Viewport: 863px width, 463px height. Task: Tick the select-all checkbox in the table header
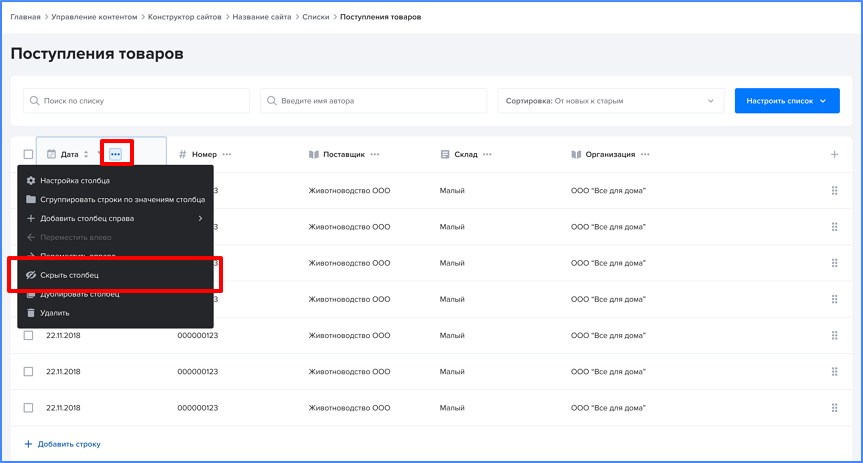(28, 155)
